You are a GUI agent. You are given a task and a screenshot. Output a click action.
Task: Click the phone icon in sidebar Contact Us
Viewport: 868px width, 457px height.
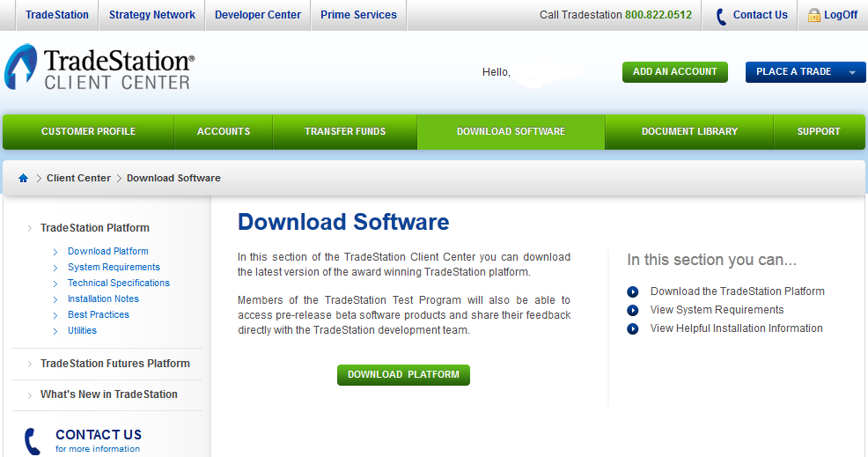pos(33,441)
